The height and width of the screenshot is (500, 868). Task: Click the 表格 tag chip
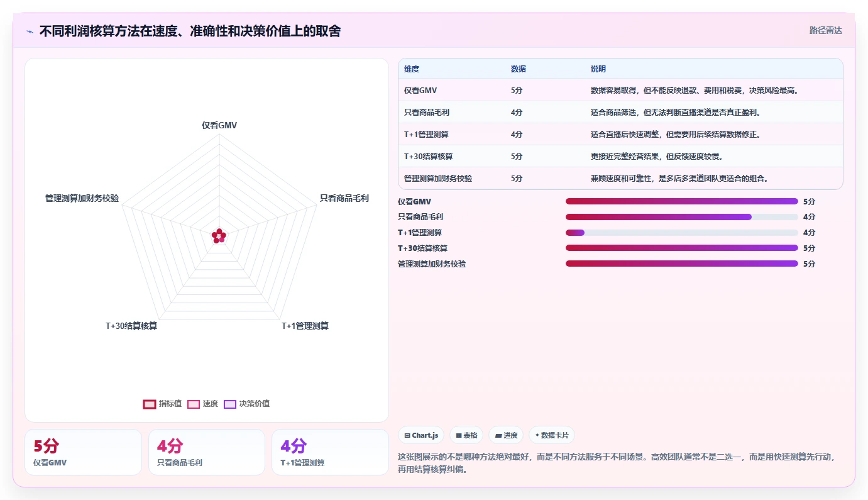click(466, 435)
